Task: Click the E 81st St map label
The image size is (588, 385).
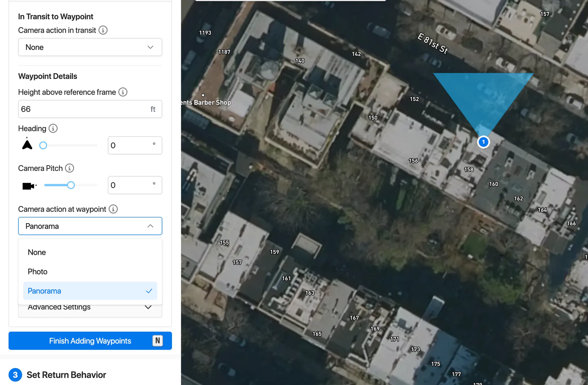Action: [x=433, y=44]
